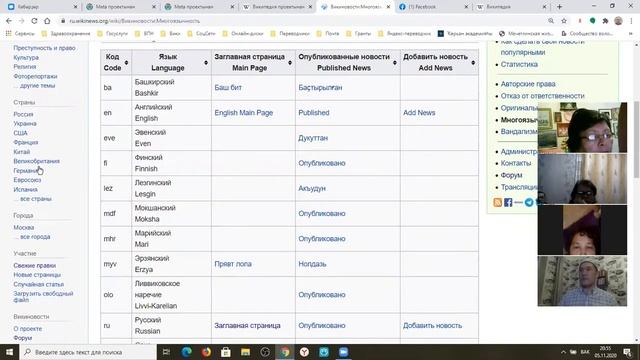Switch to the Facebook tab

(433, 7)
